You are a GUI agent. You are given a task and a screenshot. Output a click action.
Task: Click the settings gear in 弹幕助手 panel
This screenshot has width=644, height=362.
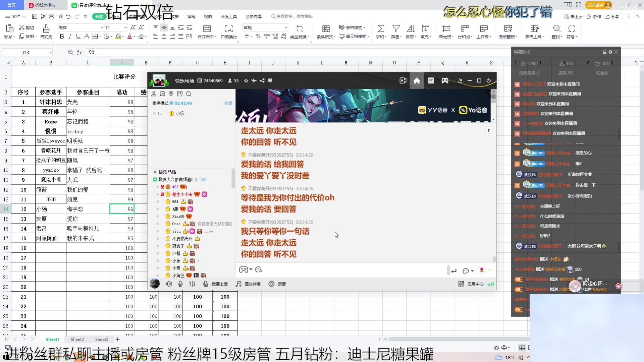[610, 52]
